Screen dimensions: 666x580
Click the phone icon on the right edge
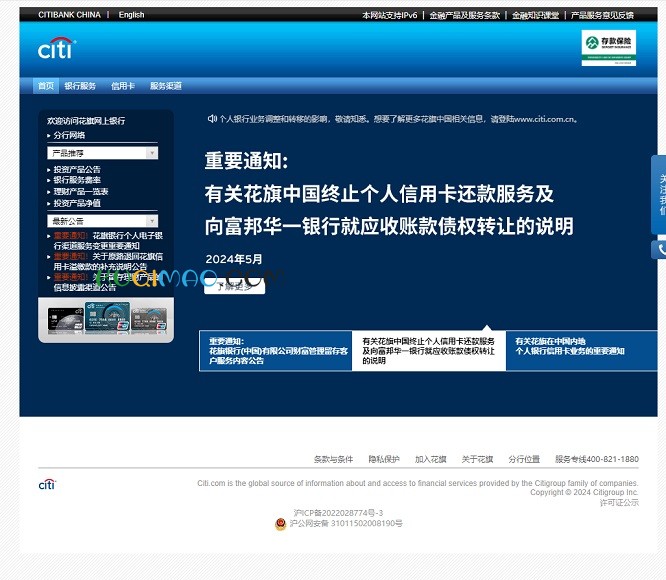pyautogui.click(x=660, y=250)
